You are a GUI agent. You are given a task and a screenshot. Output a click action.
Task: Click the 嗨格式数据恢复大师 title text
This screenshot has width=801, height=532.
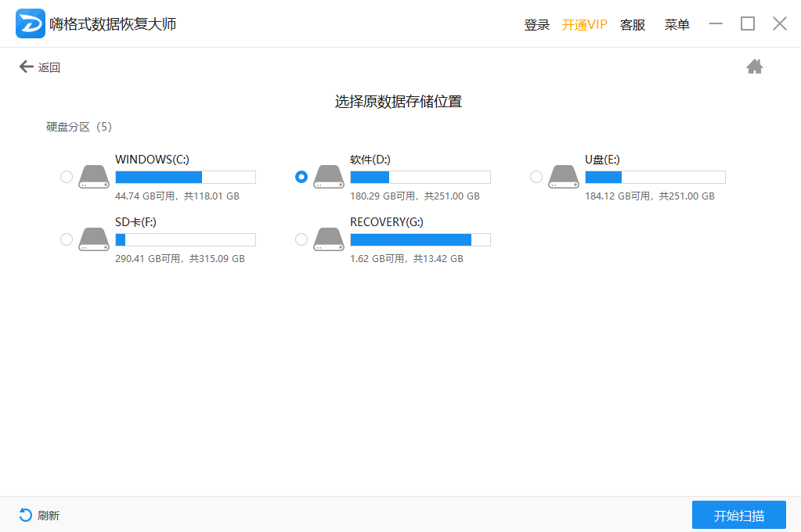click(x=113, y=24)
